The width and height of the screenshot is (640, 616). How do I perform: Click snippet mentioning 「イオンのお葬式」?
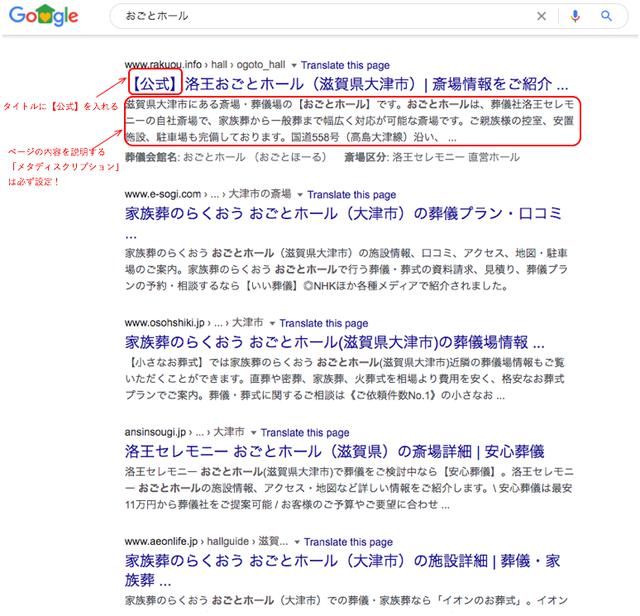(x=346, y=600)
